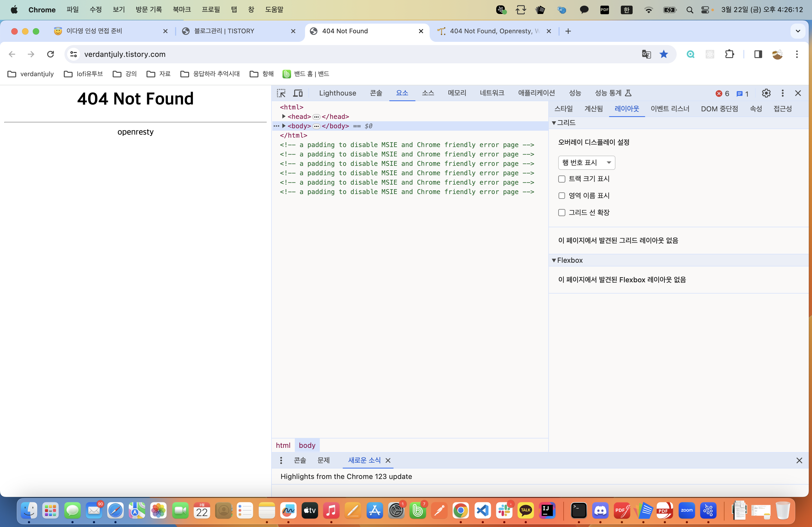Screen dimensions: 812x527
Task: Enable the 그리드 선 확장 checkbox
Action: (x=561, y=213)
